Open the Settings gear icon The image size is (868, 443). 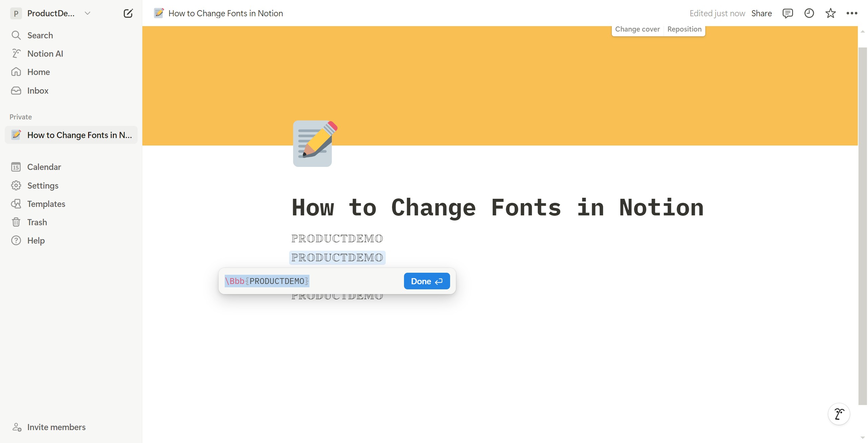[x=16, y=186]
